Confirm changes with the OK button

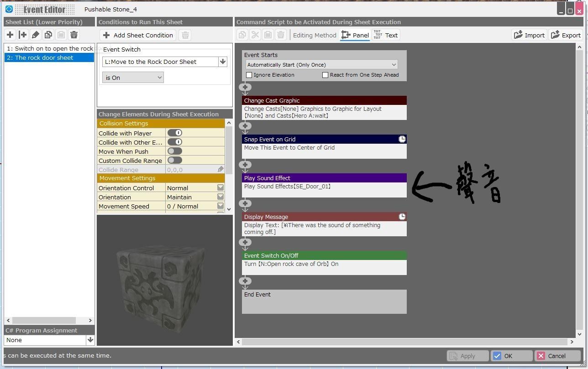(x=511, y=356)
